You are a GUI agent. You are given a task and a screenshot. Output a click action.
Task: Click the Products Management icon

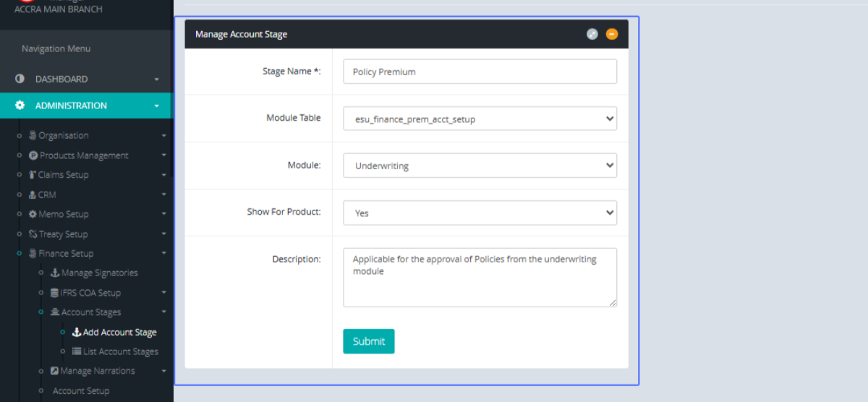33,155
